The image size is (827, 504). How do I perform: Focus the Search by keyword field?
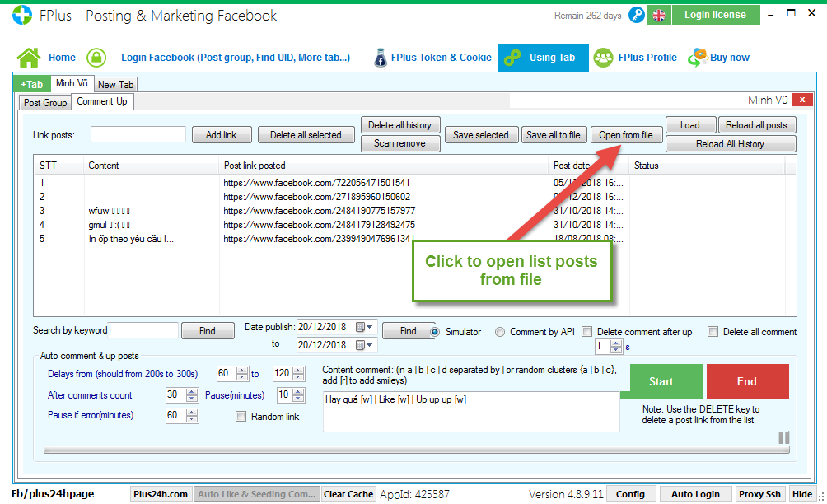(x=143, y=330)
